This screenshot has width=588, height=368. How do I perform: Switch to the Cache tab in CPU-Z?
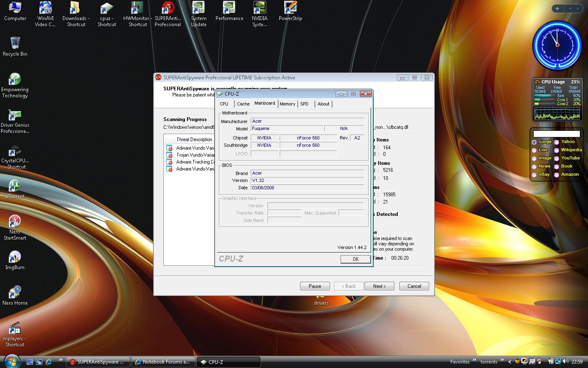243,104
